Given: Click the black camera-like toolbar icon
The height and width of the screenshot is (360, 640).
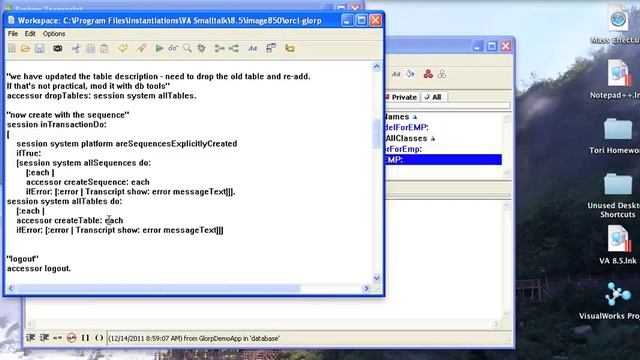Looking at the screenshot, I should [x=58, y=49].
